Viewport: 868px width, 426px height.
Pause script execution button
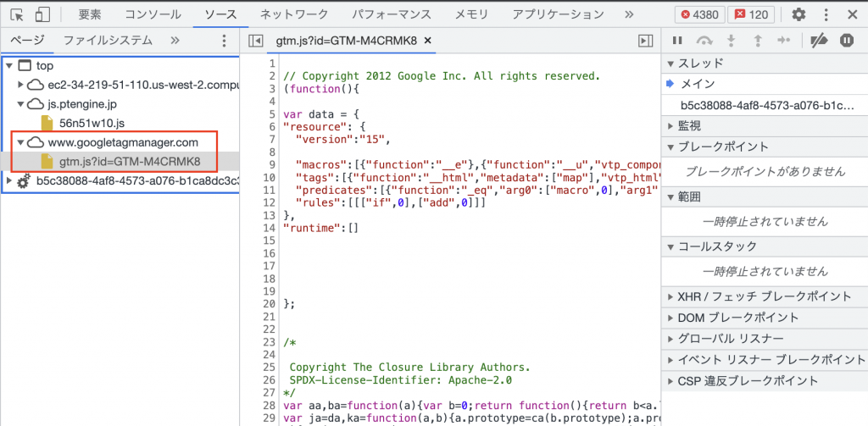pos(676,41)
